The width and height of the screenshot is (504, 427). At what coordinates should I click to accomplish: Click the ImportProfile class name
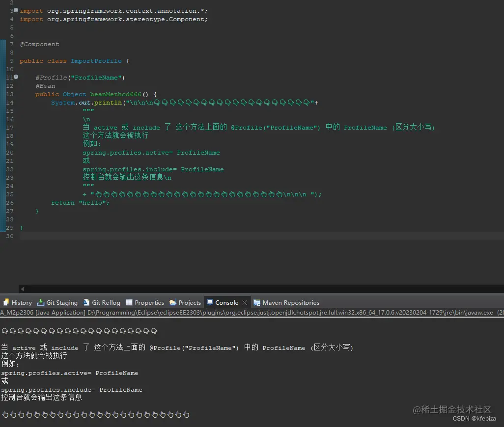click(96, 61)
